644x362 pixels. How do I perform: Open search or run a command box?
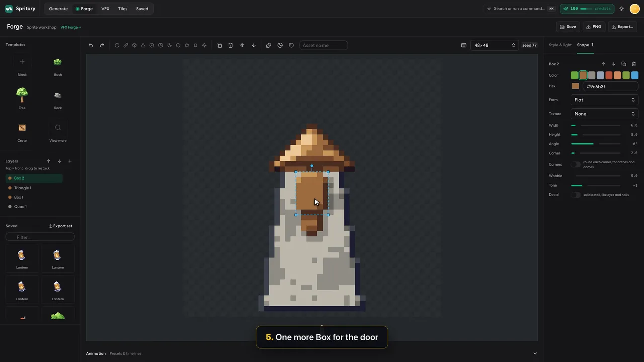pos(520,9)
